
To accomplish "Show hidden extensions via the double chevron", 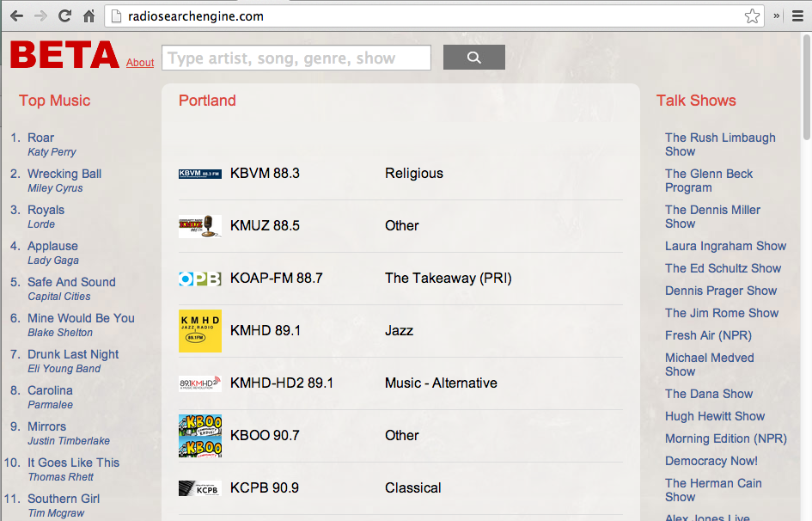I will point(776,16).
